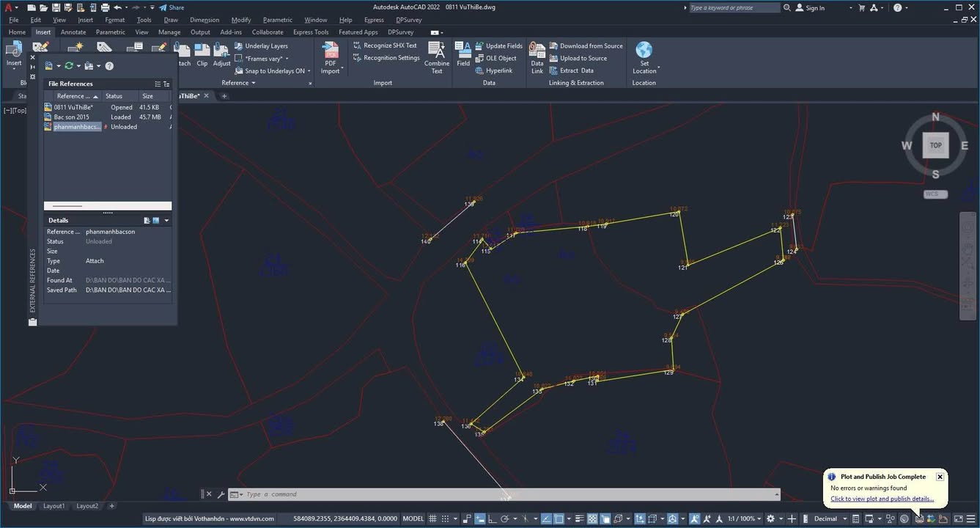Click the PDF Import icon

point(331,51)
